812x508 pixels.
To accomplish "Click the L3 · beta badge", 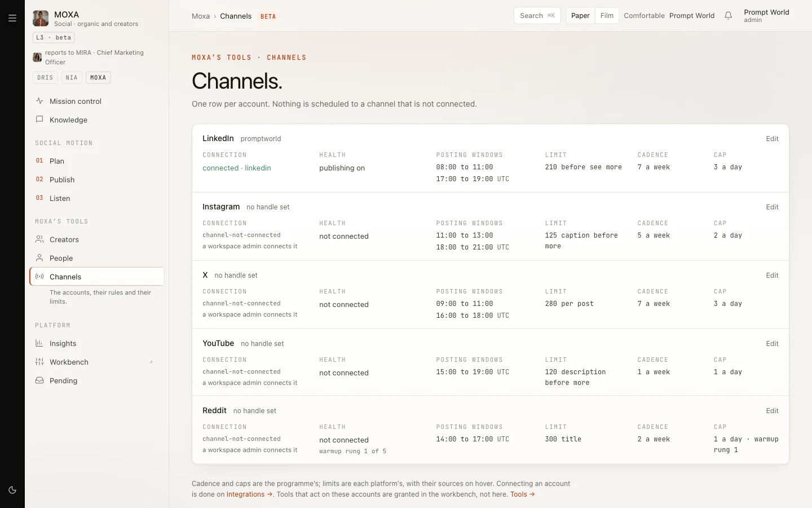I will click(x=54, y=37).
